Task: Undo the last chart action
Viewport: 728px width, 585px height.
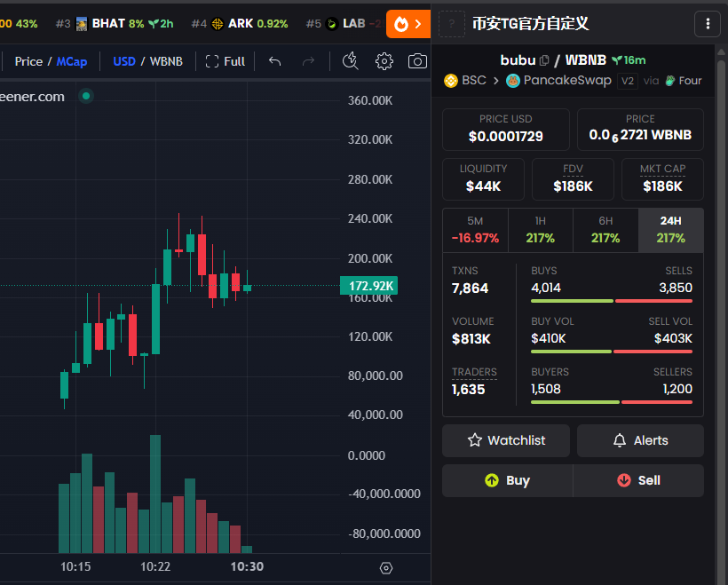Action: 275,61
